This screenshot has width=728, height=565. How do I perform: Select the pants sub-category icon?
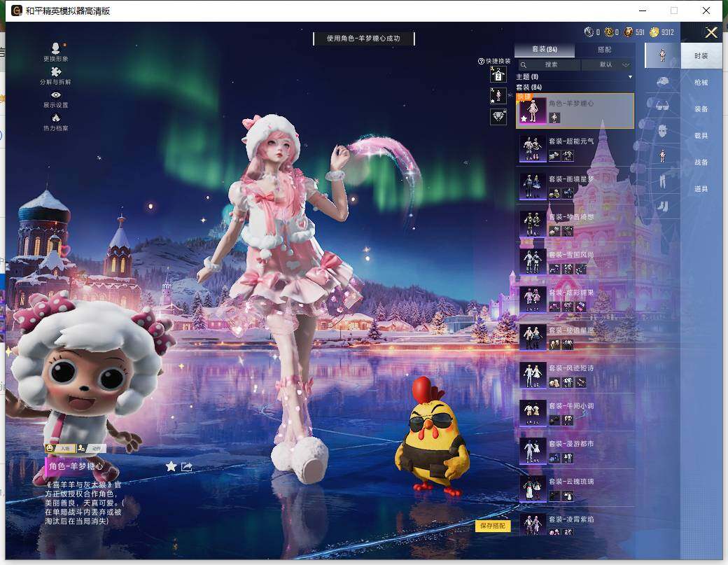[x=662, y=180]
